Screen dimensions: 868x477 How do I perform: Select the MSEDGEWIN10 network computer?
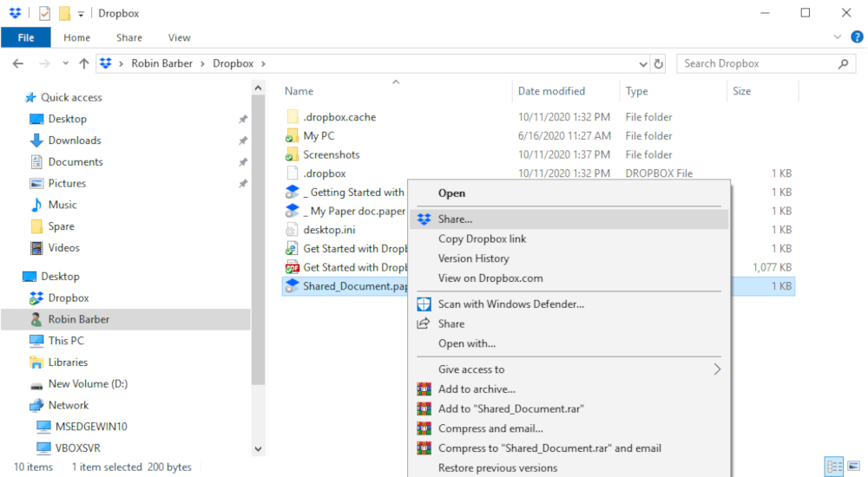click(91, 427)
